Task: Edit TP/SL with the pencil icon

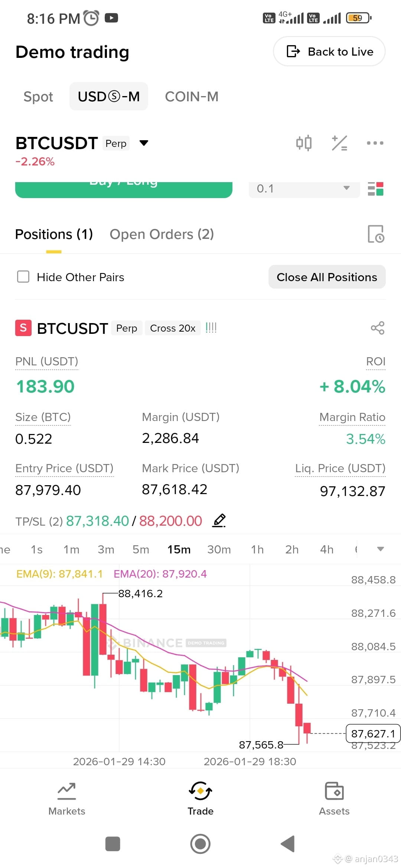Action: point(219,521)
